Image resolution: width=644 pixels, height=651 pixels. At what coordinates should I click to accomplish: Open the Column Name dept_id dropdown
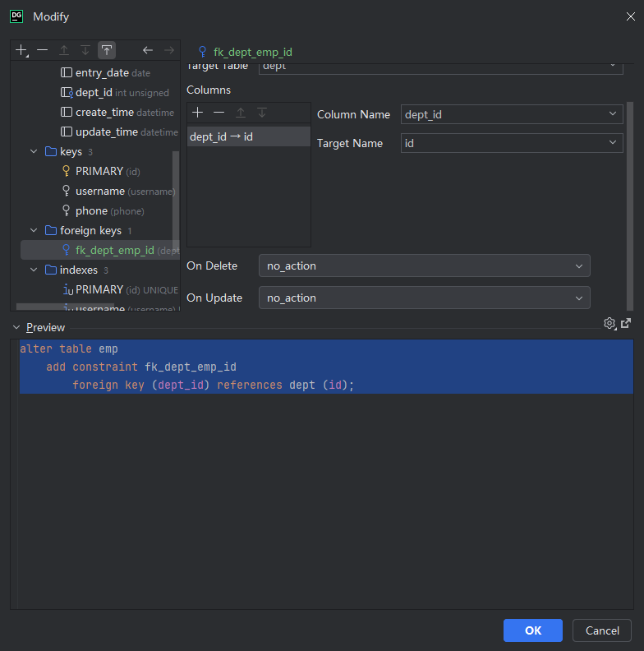(512, 114)
